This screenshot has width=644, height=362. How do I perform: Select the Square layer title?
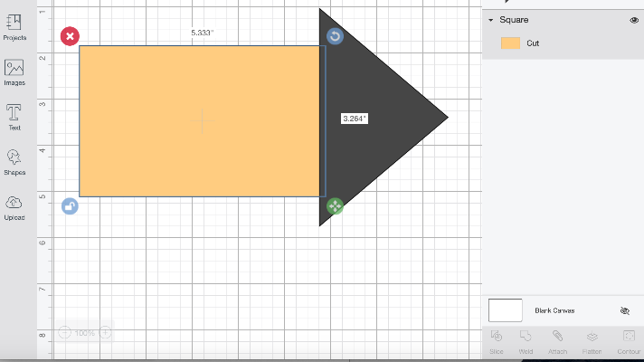[x=514, y=20]
